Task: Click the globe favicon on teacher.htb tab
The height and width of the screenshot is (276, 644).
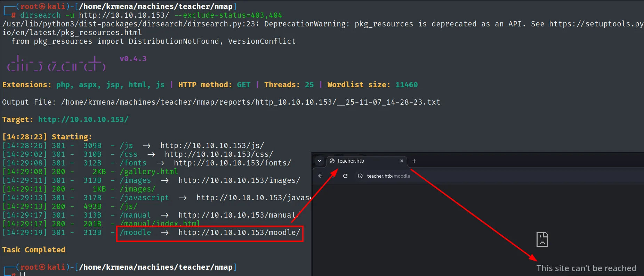Action: (332, 161)
